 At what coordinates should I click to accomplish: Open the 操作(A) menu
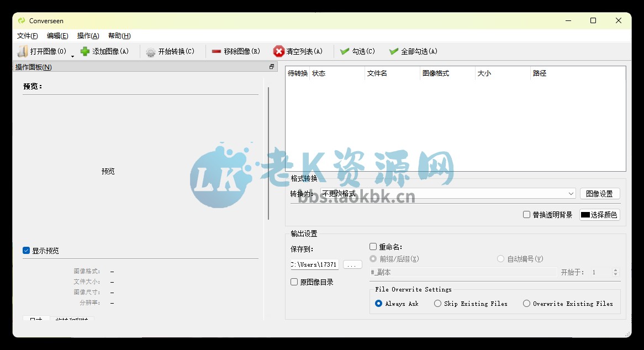point(88,36)
